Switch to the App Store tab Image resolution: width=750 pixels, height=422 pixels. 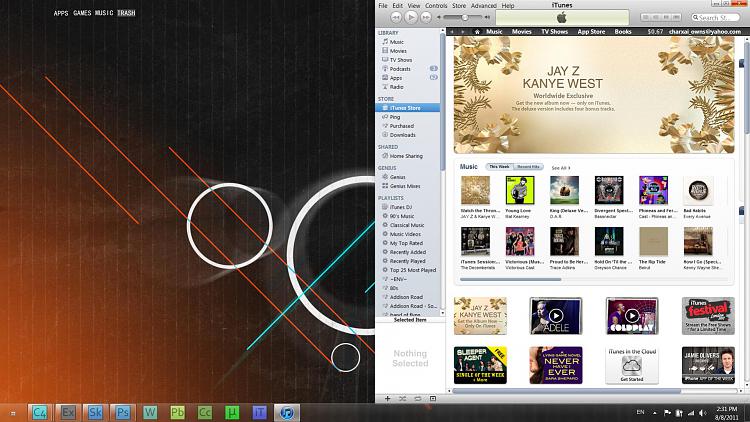click(591, 32)
